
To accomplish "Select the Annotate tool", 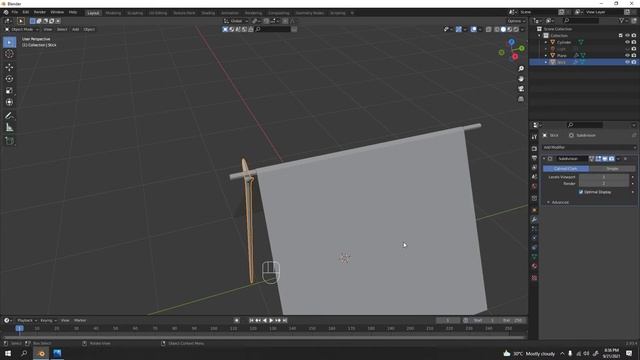I will point(9,116).
